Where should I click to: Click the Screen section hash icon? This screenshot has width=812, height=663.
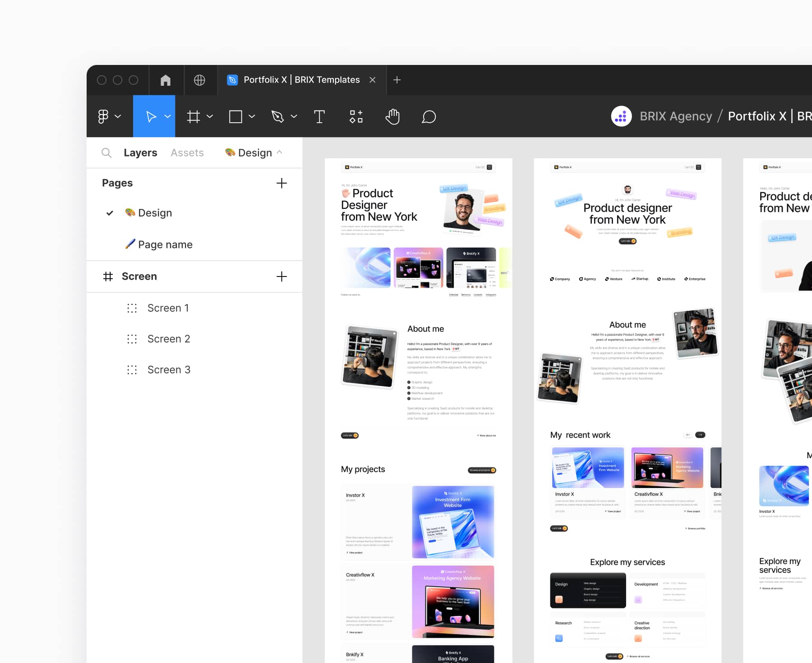pos(108,276)
